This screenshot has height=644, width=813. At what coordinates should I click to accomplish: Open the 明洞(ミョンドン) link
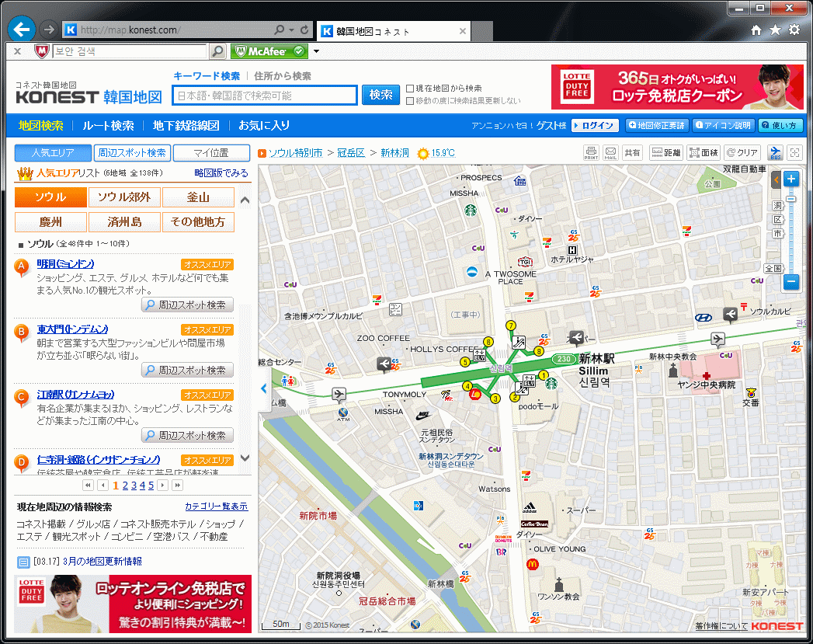pos(65,264)
